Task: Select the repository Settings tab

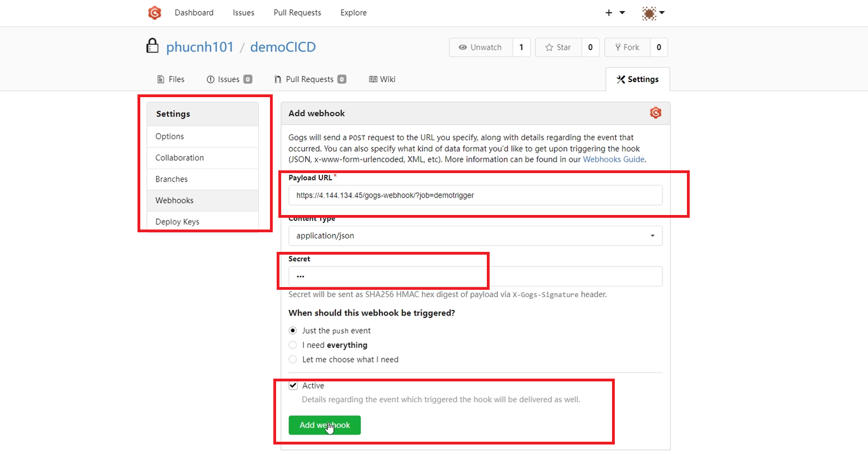Action: click(x=638, y=79)
